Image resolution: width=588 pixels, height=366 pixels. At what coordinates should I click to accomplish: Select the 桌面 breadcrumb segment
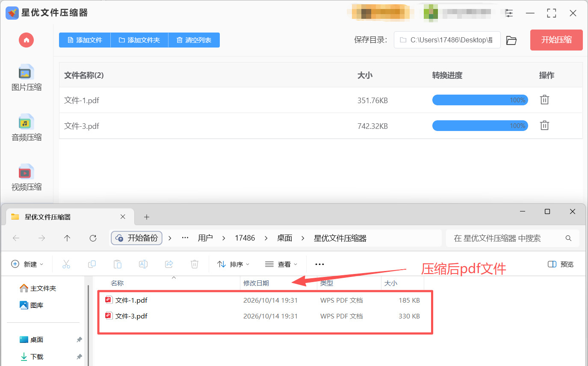(x=284, y=238)
